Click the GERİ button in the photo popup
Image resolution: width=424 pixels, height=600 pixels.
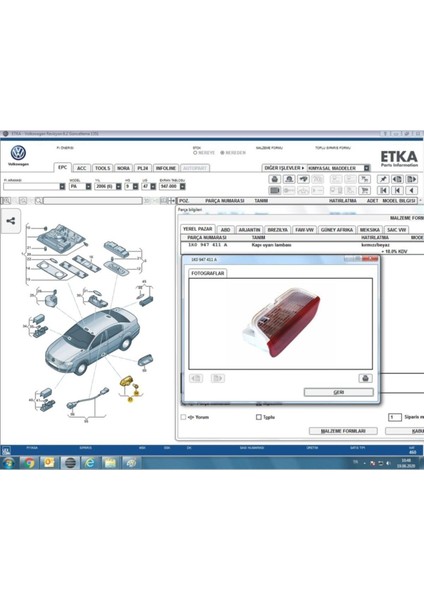click(339, 392)
